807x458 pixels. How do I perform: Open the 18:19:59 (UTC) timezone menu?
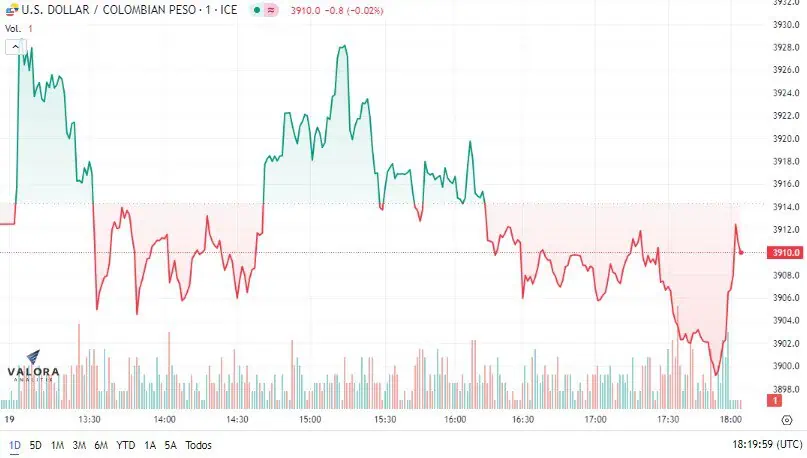(767, 444)
